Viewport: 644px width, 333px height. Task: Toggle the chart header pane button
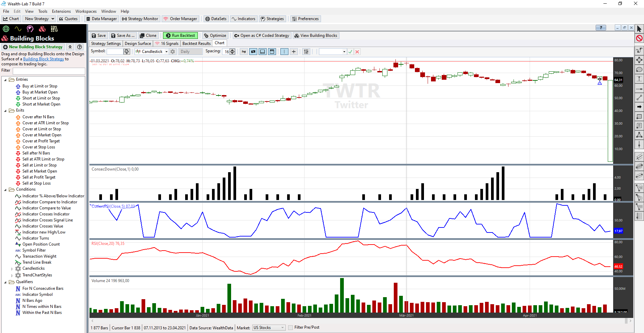pos(272,52)
